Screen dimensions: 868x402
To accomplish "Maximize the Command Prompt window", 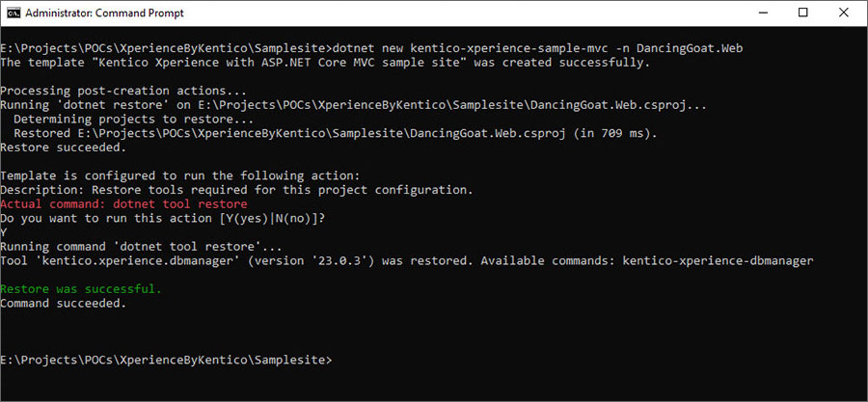I will pyautogui.click(x=803, y=13).
